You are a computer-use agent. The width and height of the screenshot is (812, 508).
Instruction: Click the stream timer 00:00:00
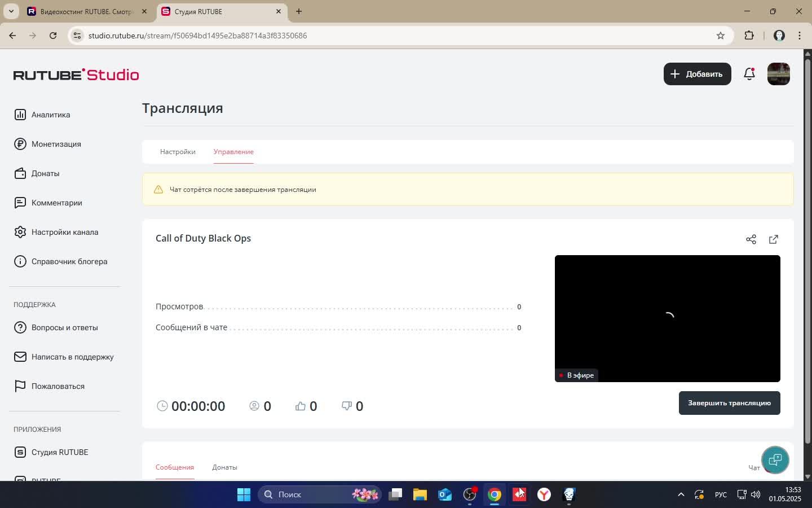(x=198, y=406)
